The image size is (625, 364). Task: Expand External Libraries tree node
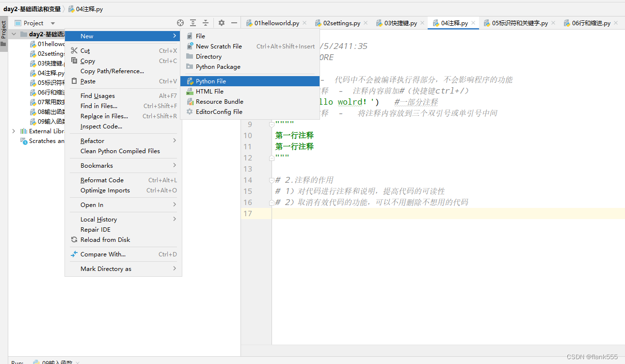click(x=14, y=131)
